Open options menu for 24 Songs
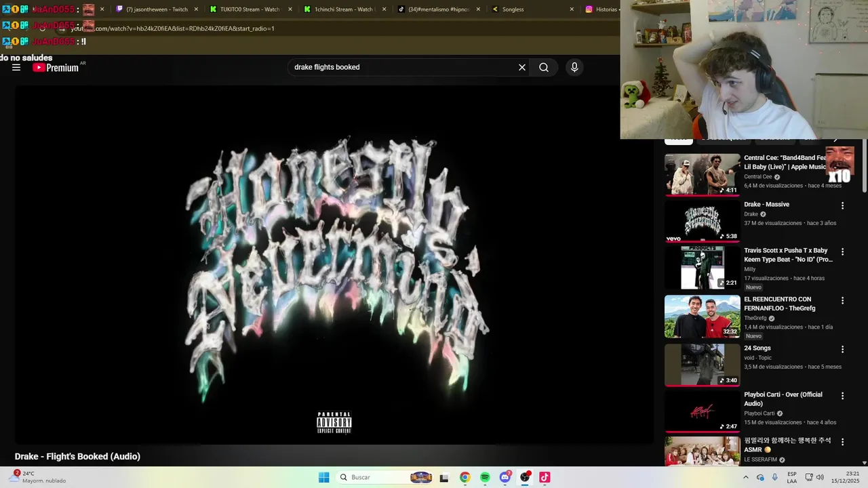Screen dimensions: 868x488 coord(843,349)
